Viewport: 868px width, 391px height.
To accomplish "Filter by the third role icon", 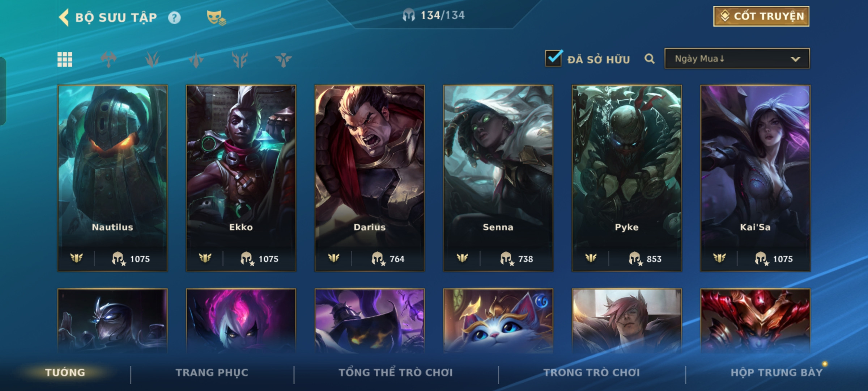I will (x=196, y=59).
